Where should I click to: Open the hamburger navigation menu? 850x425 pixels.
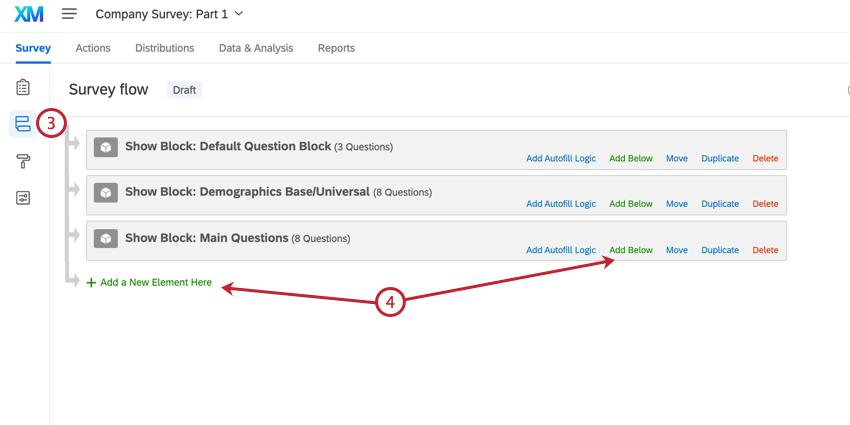[69, 14]
